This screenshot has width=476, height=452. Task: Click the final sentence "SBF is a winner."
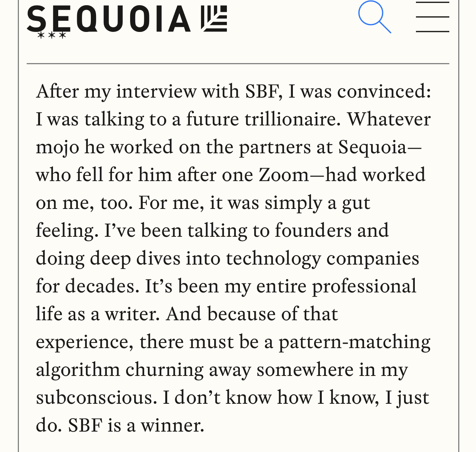[x=136, y=425]
